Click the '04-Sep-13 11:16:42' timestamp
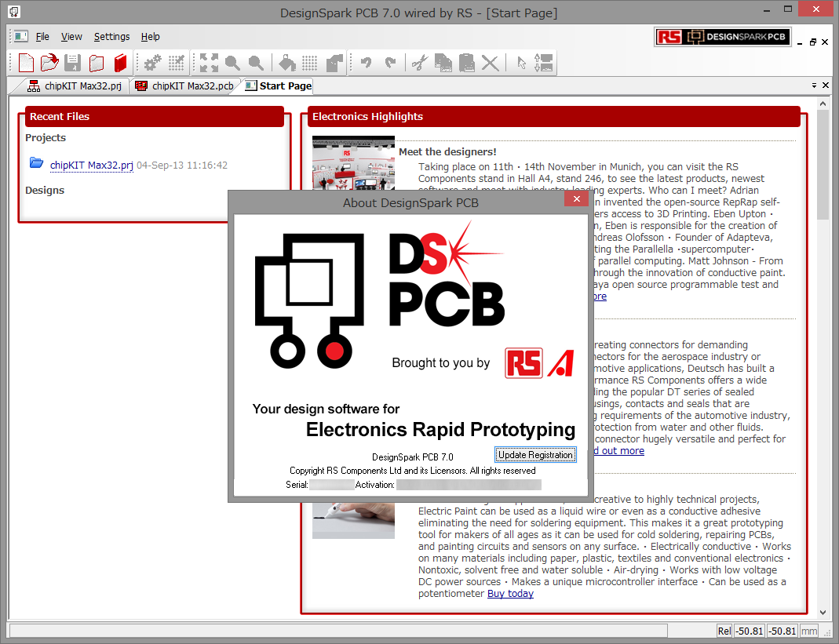 coord(182,166)
